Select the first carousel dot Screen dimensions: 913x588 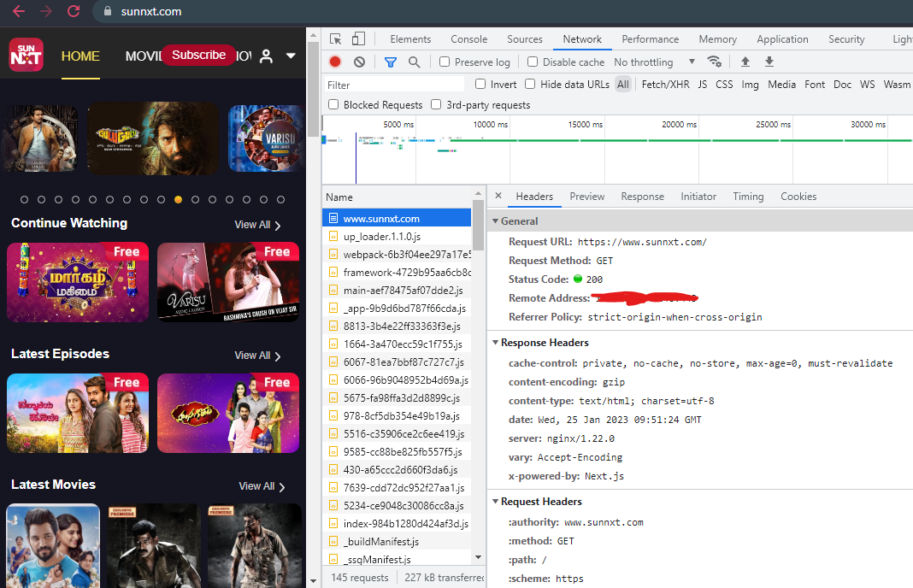pos(24,199)
